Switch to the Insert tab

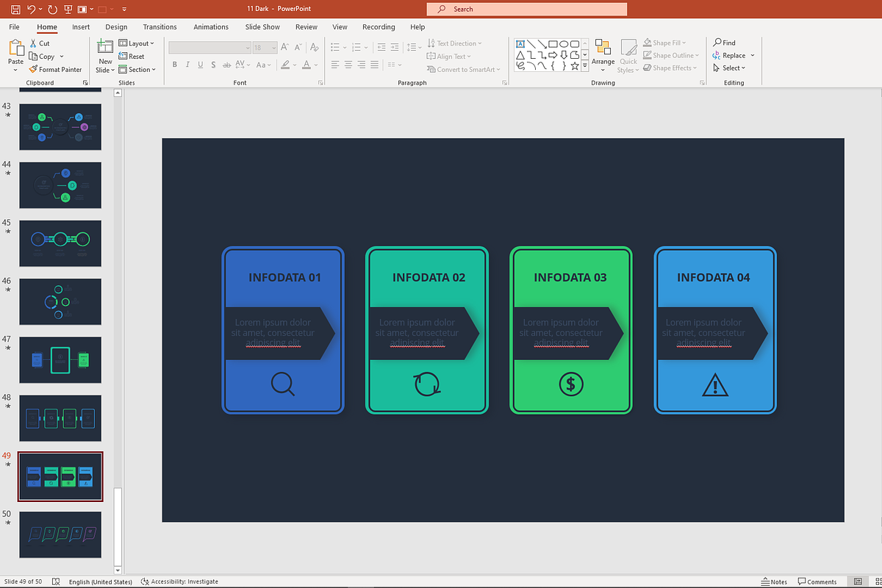[81, 27]
